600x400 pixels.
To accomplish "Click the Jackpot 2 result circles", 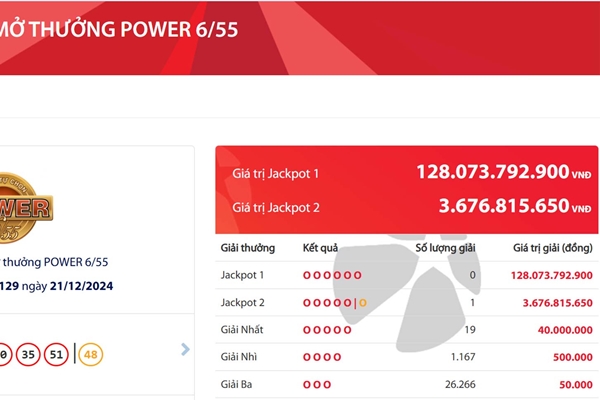I will click(x=334, y=301).
